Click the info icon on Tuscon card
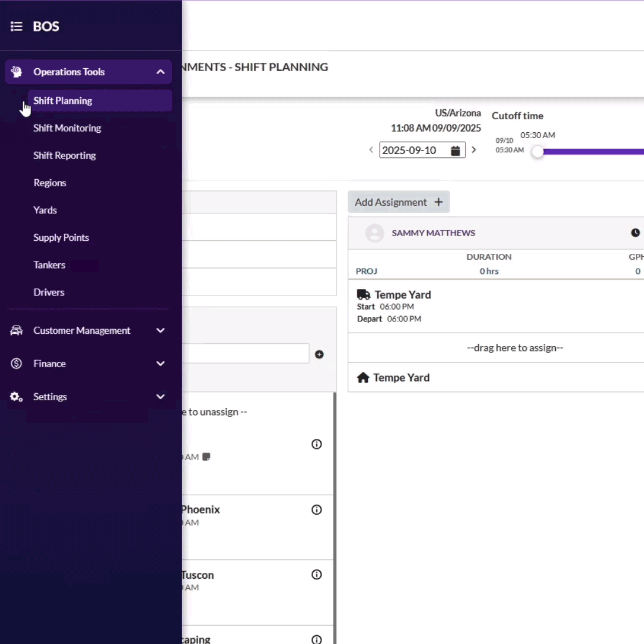644x644 pixels. pyautogui.click(x=317, y=575)
